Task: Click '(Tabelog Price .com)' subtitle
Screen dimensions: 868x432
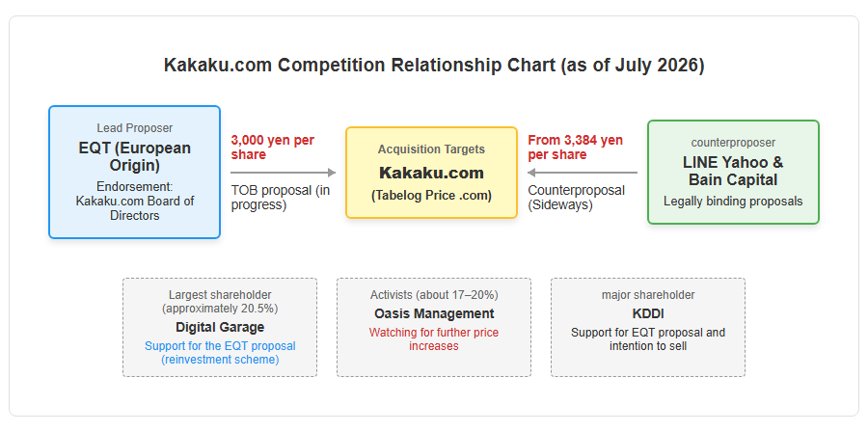Action: 431,196
